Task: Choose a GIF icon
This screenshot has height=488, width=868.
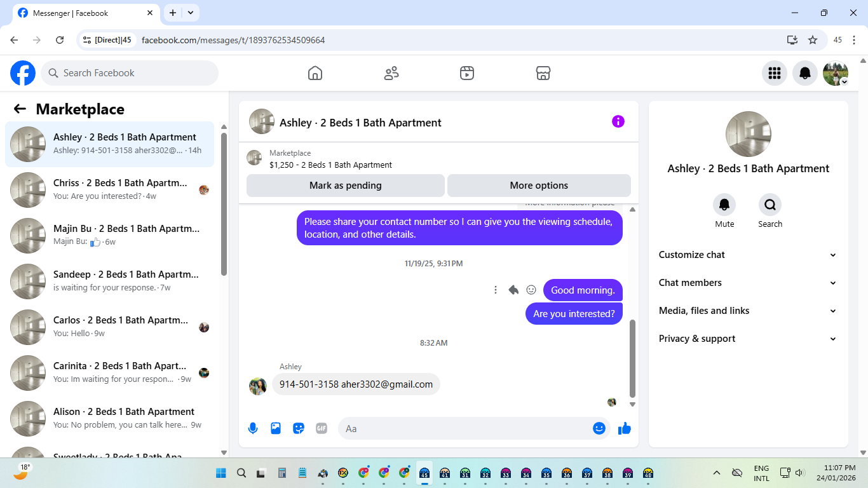Action: [x=322, y=428]
